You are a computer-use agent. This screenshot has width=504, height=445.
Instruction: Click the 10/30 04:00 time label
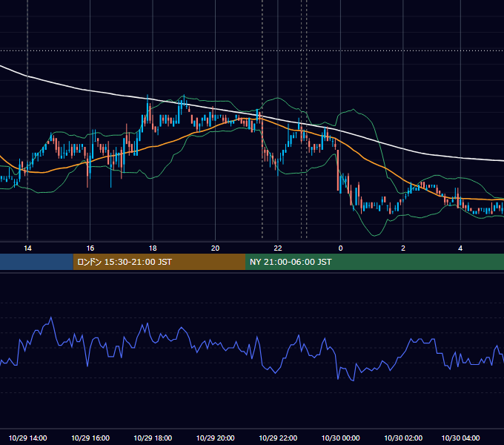pos(460,438)
